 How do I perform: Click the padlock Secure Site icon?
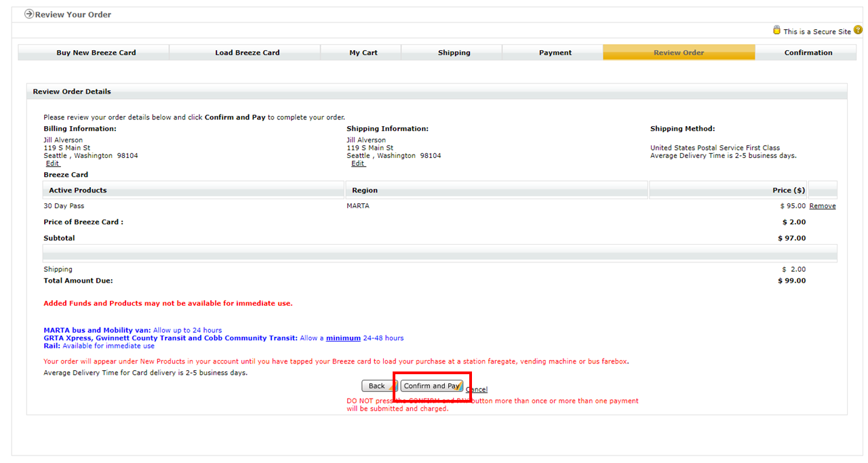click(x=777, y=31)
